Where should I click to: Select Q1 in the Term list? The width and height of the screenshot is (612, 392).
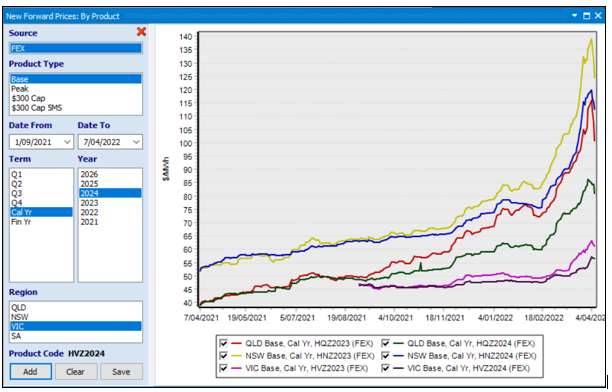[x=41, y=174]
